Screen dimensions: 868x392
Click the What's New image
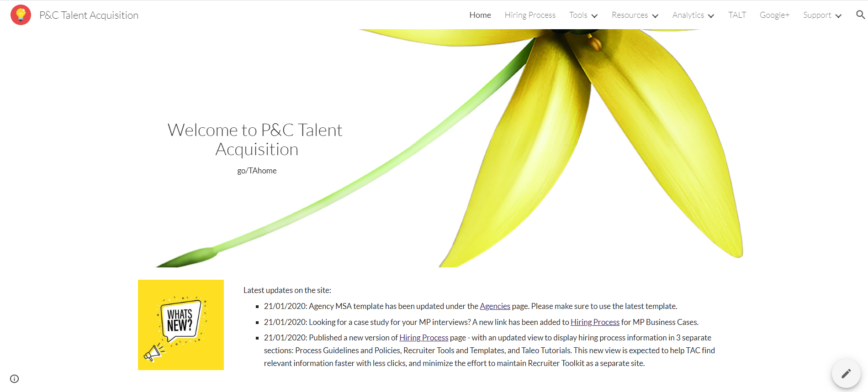(181, 325)
